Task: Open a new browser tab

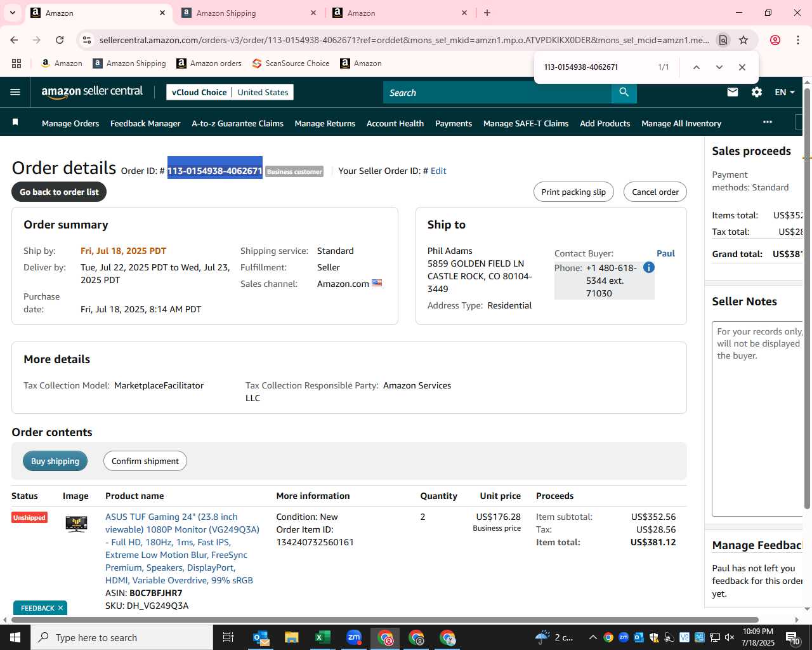Action: click(487, 13)
